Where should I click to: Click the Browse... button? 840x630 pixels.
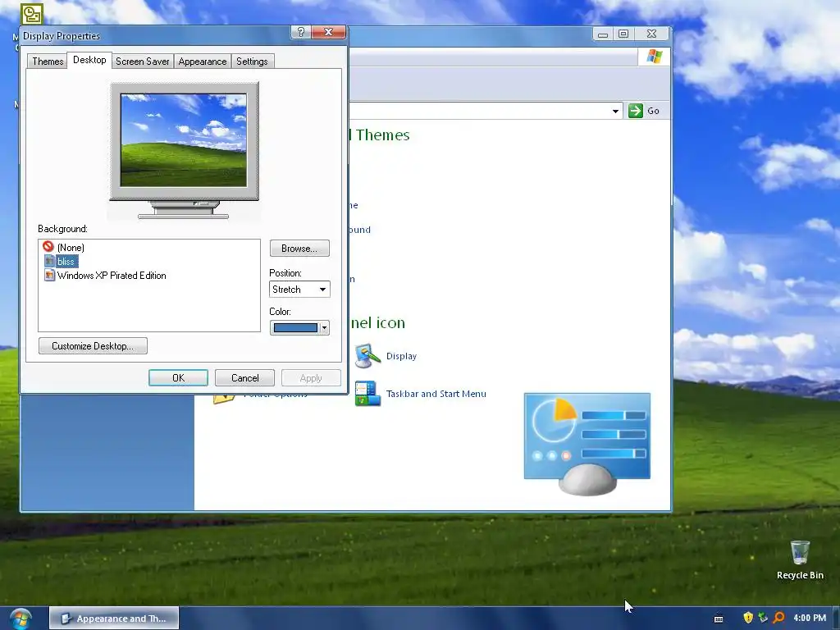299,249
